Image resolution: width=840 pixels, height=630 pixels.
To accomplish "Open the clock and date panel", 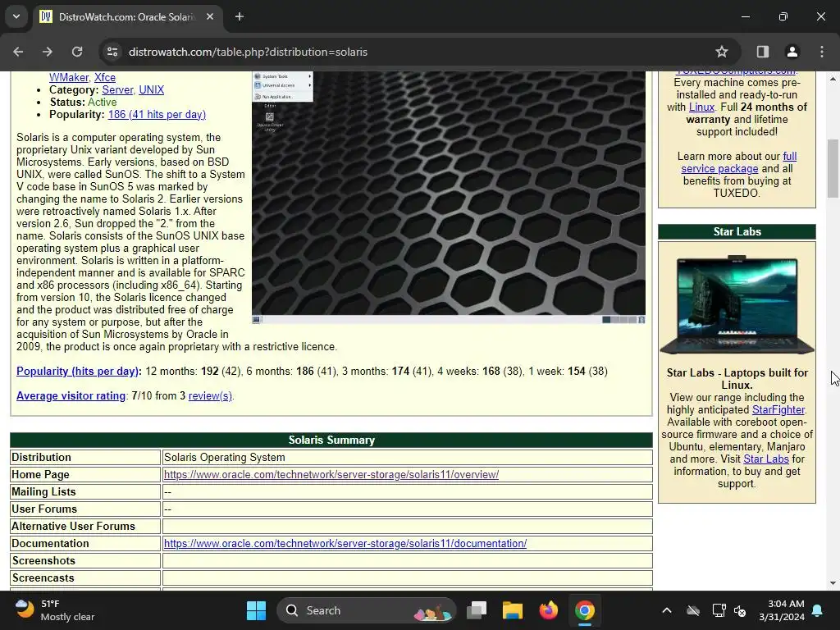I will coord(782,610).
